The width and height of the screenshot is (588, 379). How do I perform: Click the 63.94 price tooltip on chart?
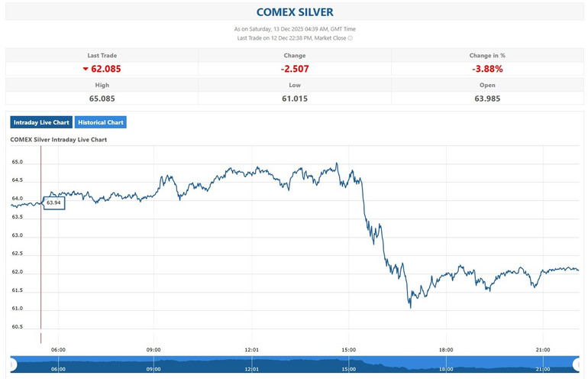click(53, 202)
